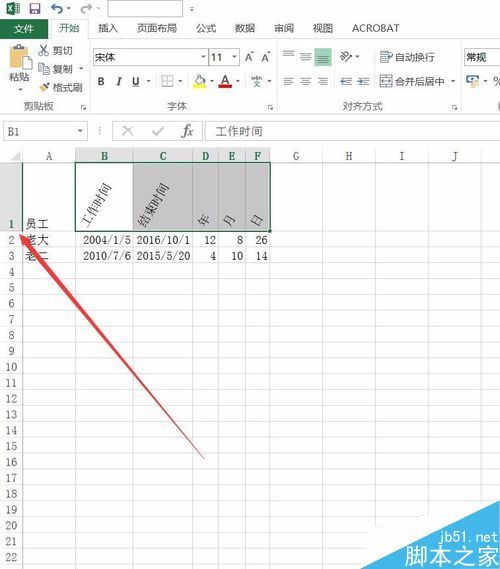This screenshot has width=500, height=569.
Task: Switch to the 插入 ribbon tab
Action: click(x=108, y=28)
